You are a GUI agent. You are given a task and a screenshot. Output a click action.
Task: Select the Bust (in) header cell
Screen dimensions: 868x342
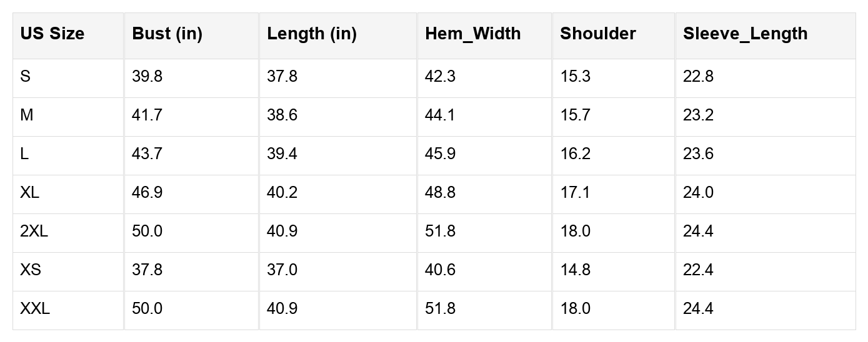(x=167, y=34)
